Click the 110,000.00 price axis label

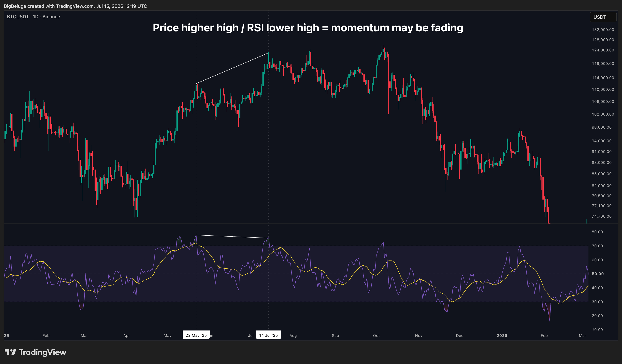click(x=603, y=89)
